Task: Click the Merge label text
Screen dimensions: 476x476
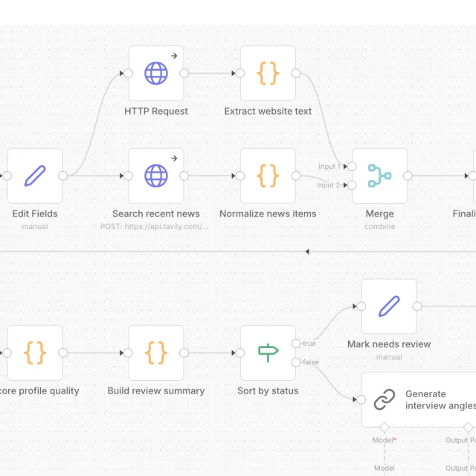Action: point(379,213)
